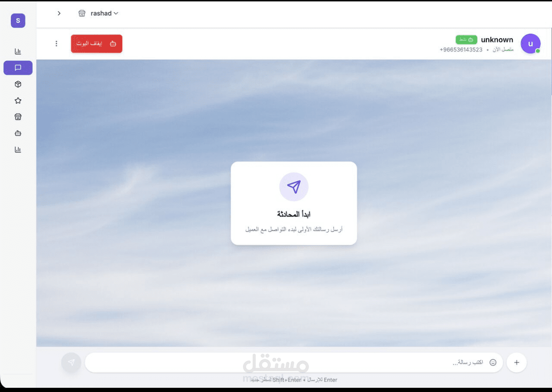Click the purple u contact avatar
Viewport: 552px width, 392px height.
530,44
